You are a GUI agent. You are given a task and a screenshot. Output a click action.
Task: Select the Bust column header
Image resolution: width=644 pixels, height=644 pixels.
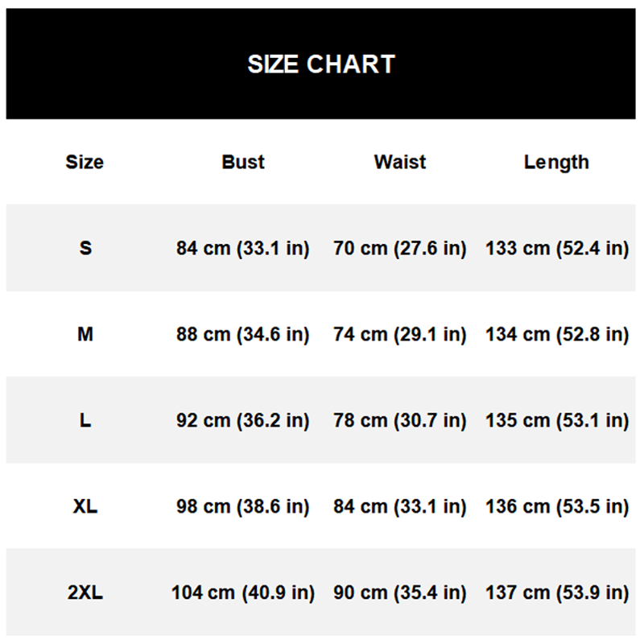tap(243, 162)
